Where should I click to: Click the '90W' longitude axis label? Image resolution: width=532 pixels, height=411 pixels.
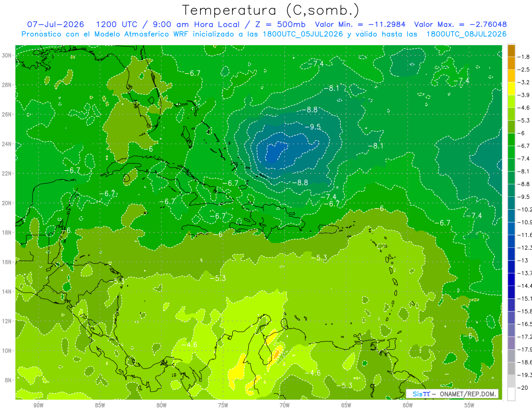point(38,405)
